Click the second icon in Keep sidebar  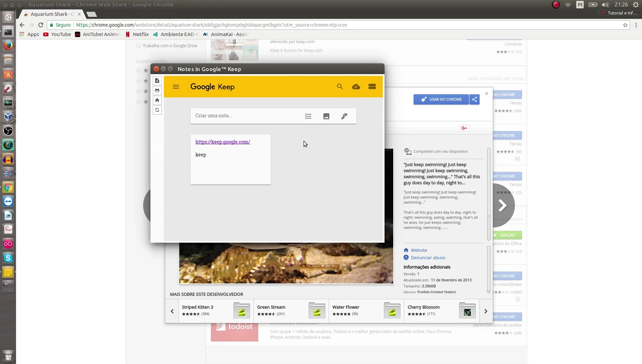pos(157,90)
